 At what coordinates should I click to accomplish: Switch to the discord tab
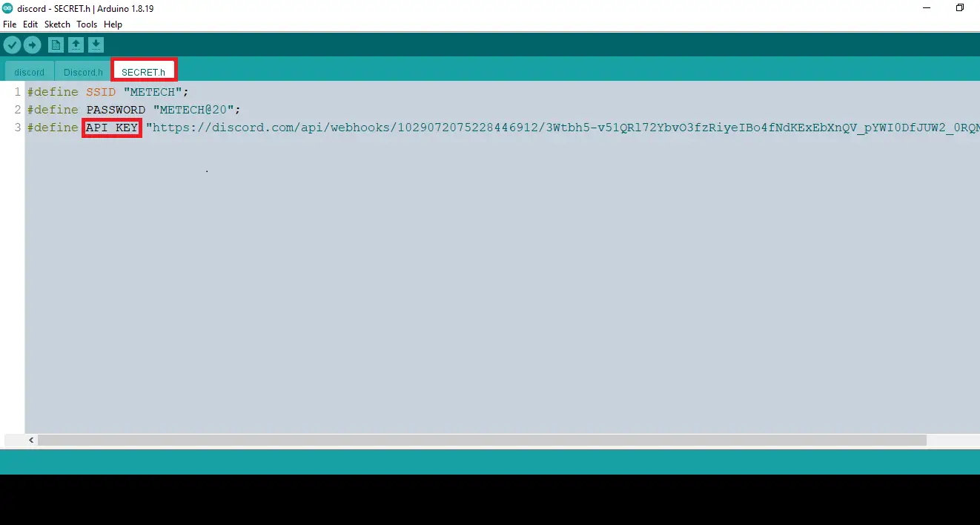point(30,72)
